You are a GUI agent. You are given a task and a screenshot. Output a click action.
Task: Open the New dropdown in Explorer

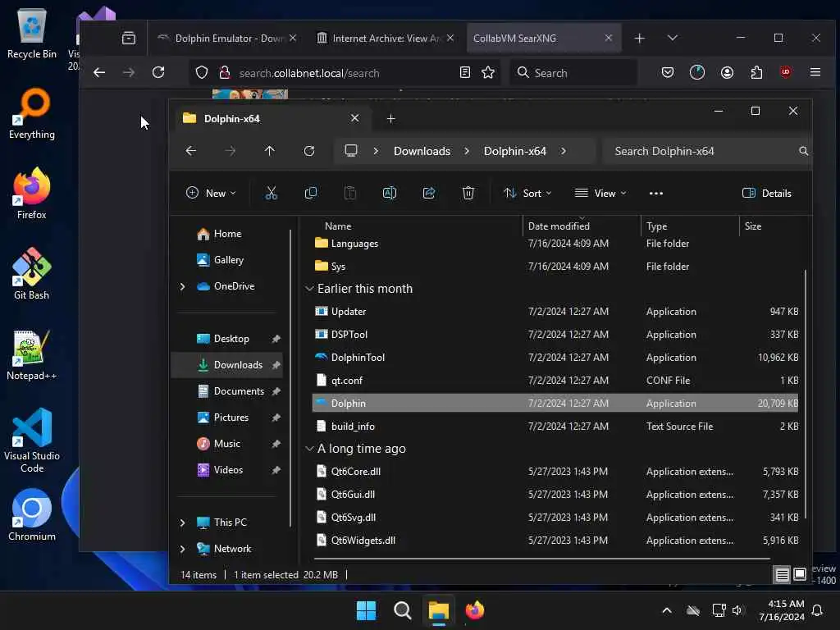tap(211, 194)
